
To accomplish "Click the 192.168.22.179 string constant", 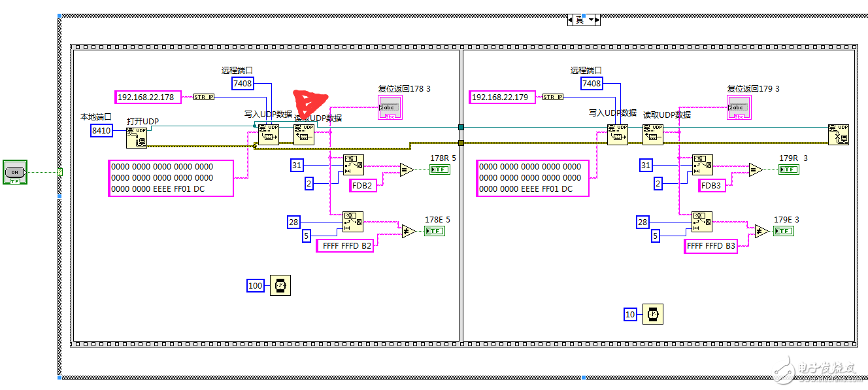I will click(x=502, y=97).
